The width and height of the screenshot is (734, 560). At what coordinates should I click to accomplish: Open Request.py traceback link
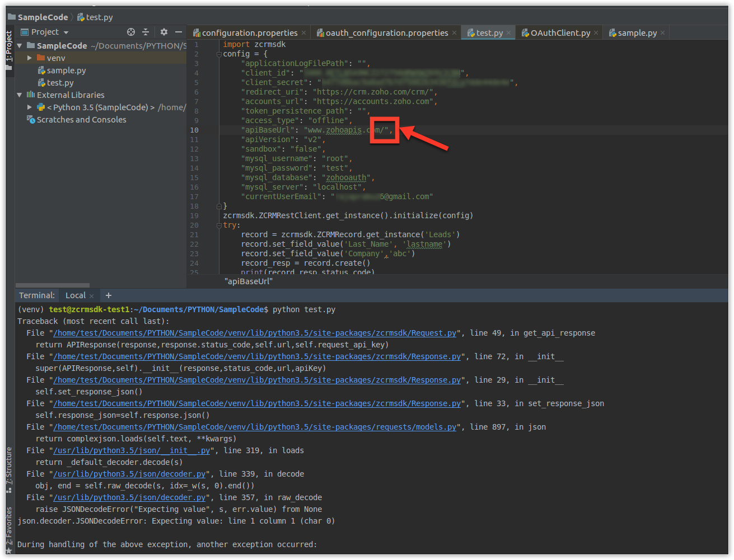point(255,333)
